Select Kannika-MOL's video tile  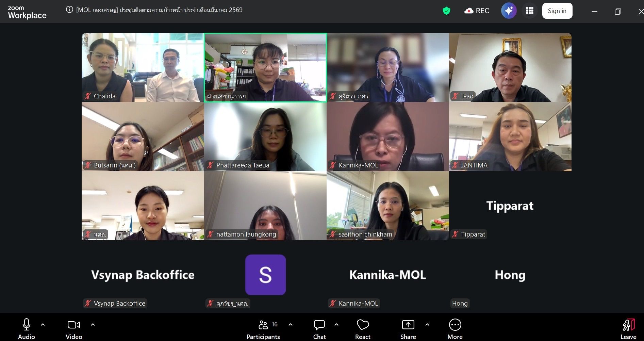[x=388, y=136]
